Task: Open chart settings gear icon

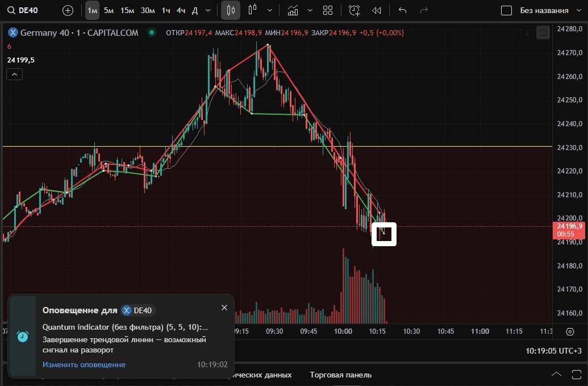Action: (x=570, y=331)
